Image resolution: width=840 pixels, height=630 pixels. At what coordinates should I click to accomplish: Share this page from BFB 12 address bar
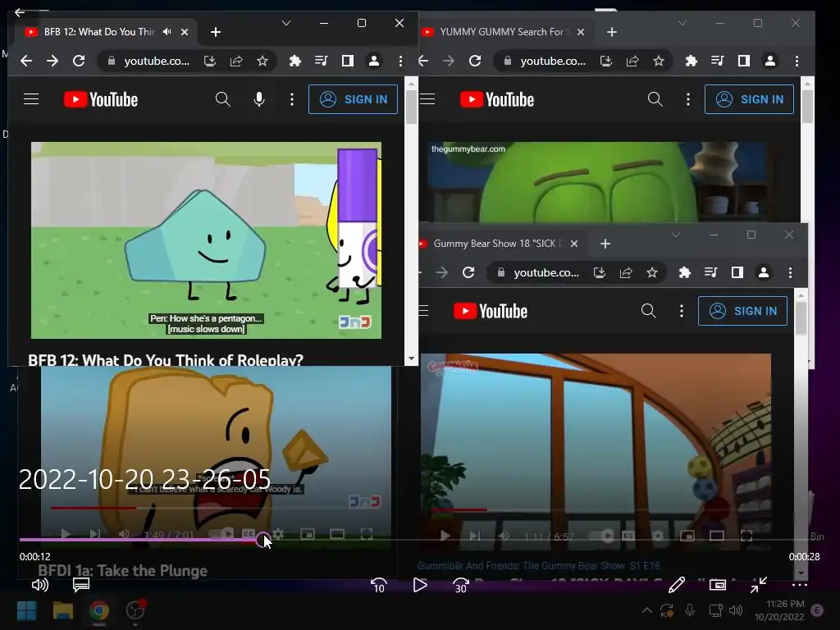pos(235,61)
